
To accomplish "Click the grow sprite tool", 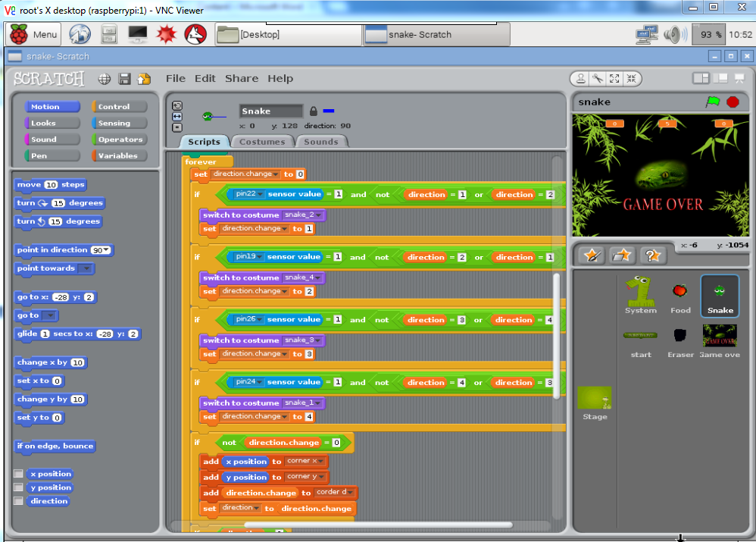I will click(x=614, y=79).
